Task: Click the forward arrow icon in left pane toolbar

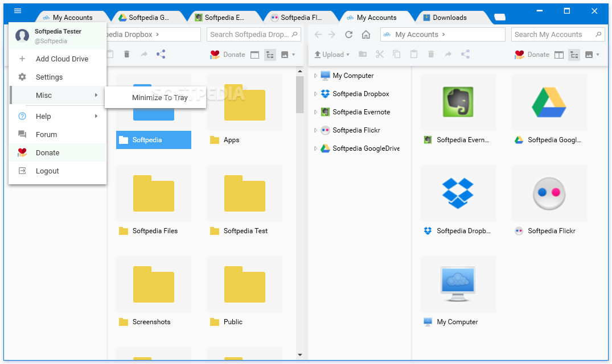Action: [144, 54]
